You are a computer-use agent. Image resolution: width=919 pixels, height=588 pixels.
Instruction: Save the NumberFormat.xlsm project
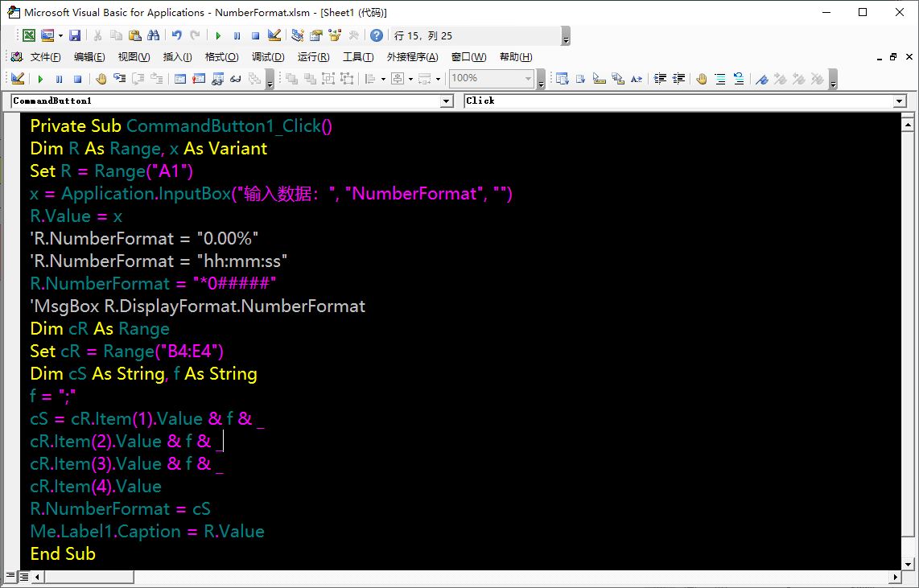[x=74, y=35]
